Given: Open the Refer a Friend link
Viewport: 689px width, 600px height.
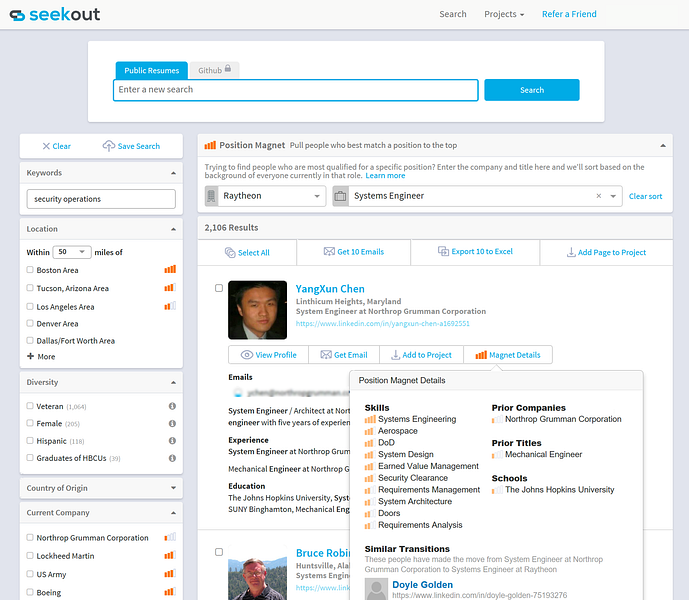Looking at the screenshot, I should [569, 14].
